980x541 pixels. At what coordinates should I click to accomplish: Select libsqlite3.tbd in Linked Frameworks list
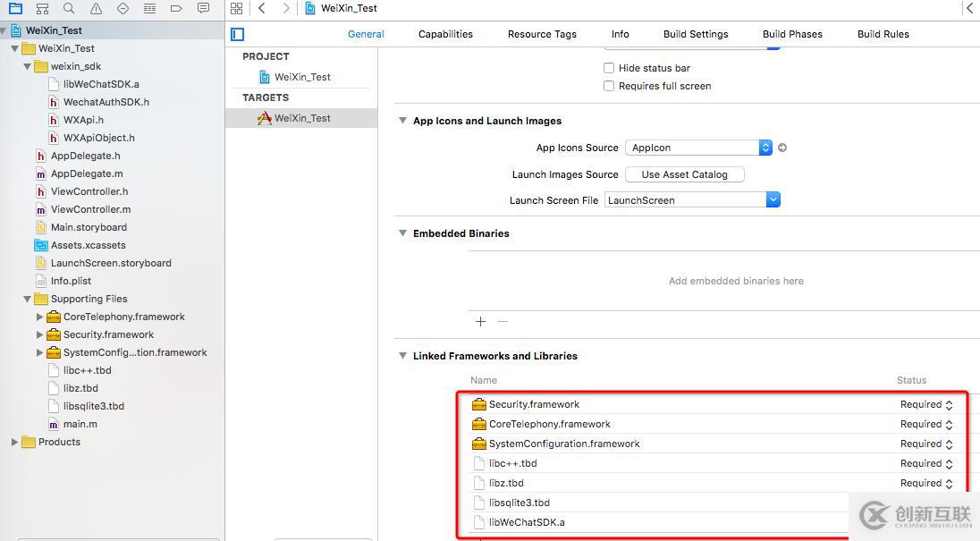(520, 503)
